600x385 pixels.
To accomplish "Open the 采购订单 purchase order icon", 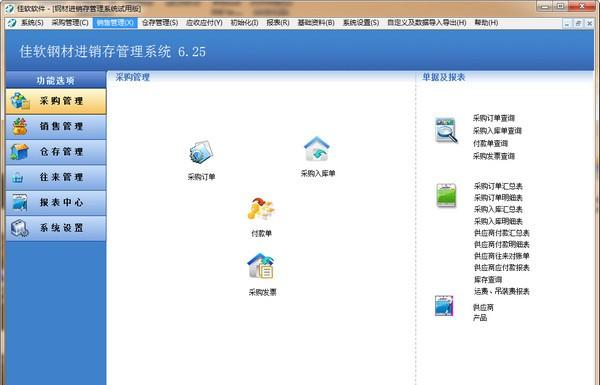I will 201,152.
